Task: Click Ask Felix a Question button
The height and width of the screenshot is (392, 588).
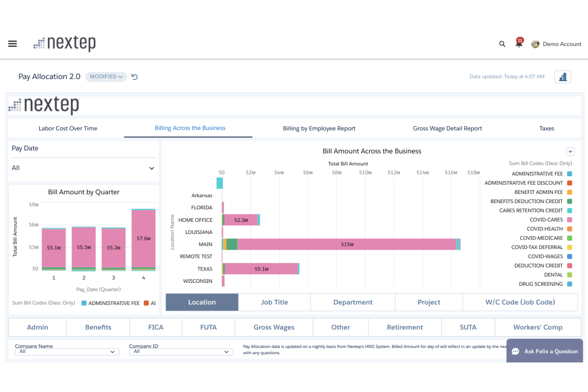Action: click(x=545, y=351)
